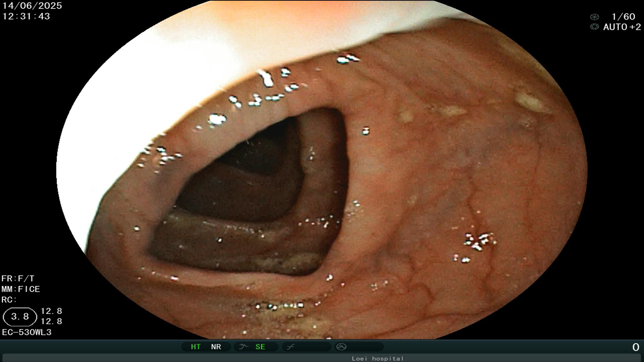Click the encircled 3.8 value
Screen dimensions: 644x362
click(20, 317)
